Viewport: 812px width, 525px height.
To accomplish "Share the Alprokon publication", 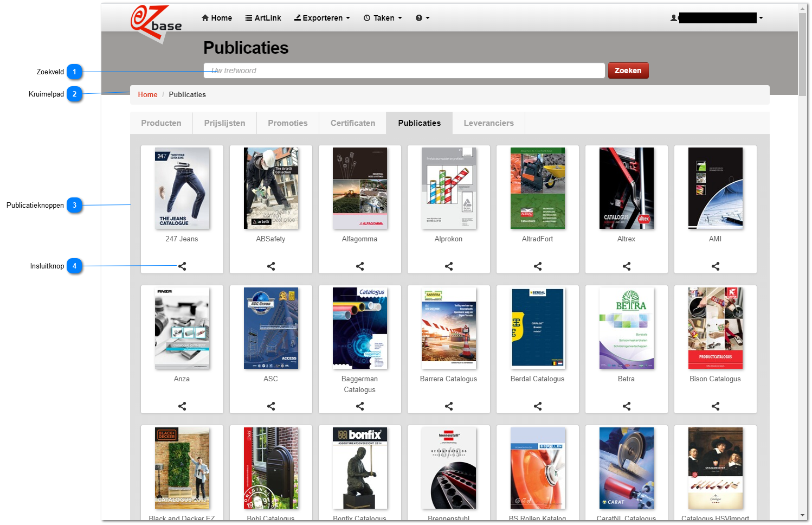I will [x=449, y=266].
